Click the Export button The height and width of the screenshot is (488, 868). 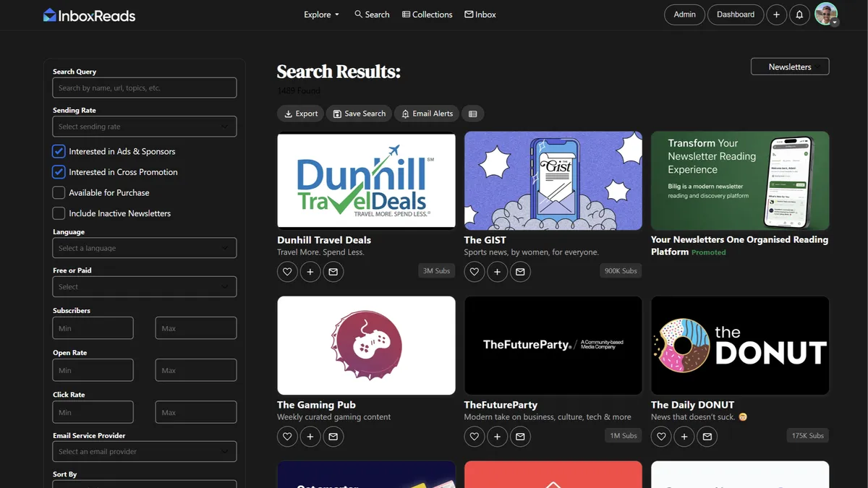pos(300,114)
